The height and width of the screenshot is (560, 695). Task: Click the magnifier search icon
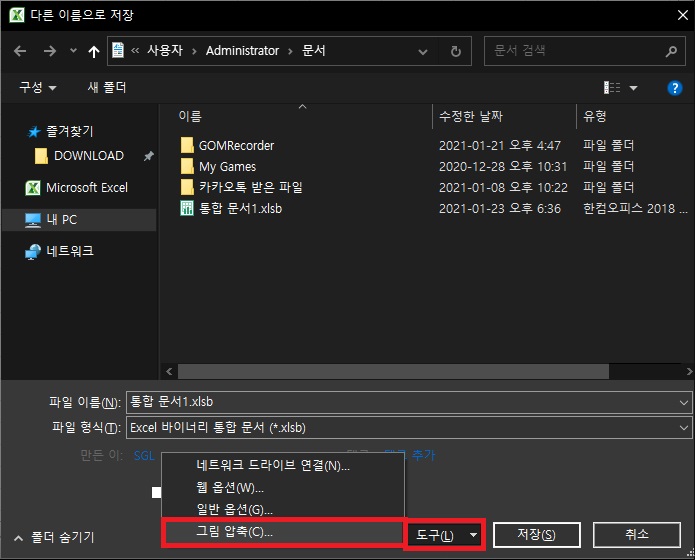(x=671, y=51)
